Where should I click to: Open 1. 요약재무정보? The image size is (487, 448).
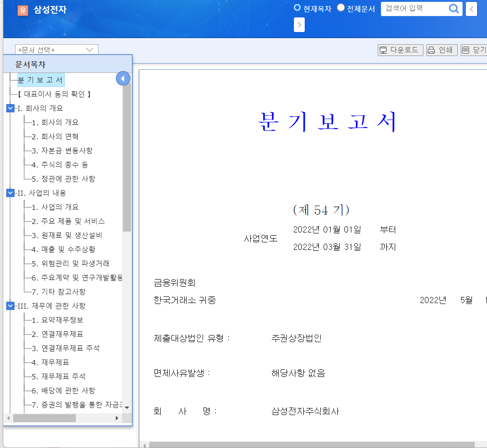click(58, 320)
